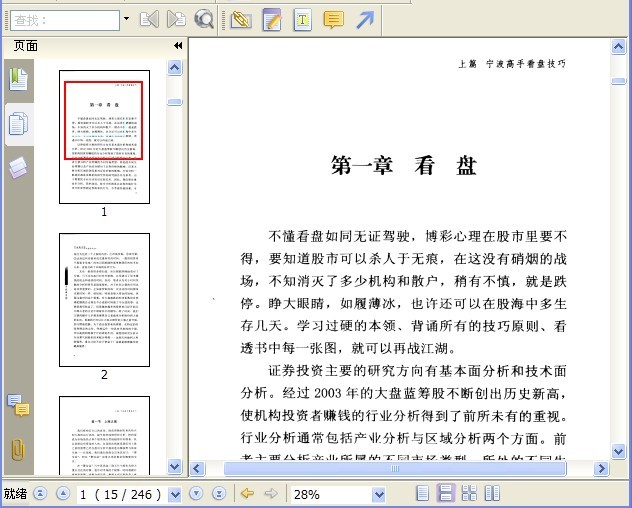Open the layers sidebar panel
This screenshot has width=632, height=508.
pos(18,168)
